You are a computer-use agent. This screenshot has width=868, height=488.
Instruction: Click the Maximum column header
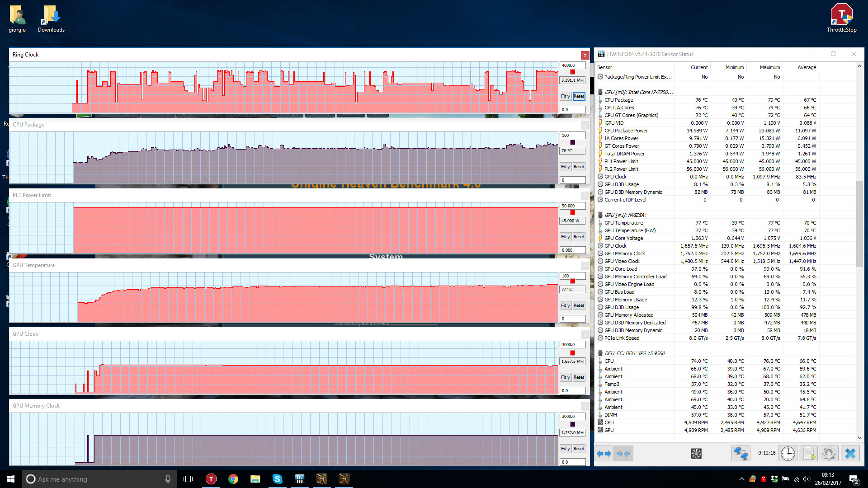pyautogui.click(x=764, y=67)
